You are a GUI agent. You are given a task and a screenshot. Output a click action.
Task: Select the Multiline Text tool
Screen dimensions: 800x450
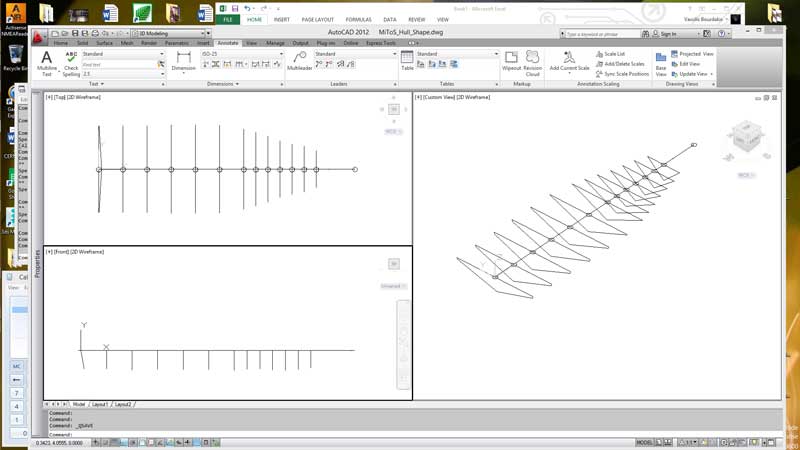[46, 63]
